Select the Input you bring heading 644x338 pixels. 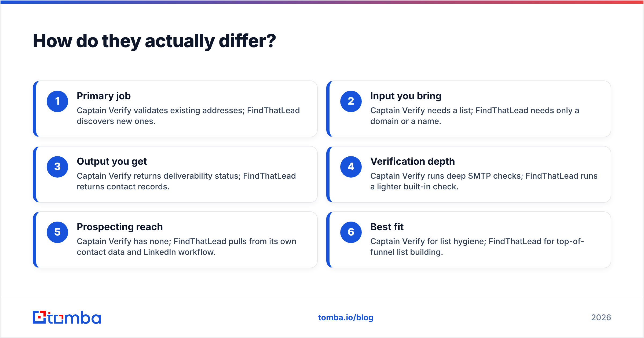click(x=406, y=96)
